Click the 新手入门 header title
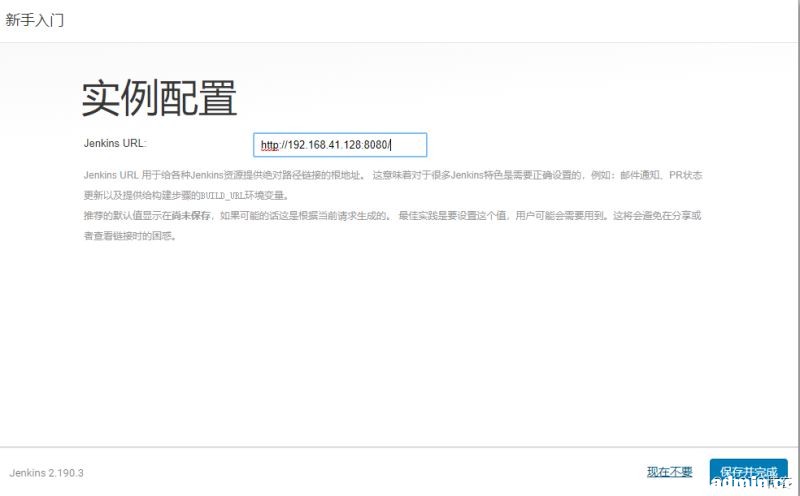Image resolution: width=800 pixels, height=496 pixels. pyautogui.click(x=35, y=20)
